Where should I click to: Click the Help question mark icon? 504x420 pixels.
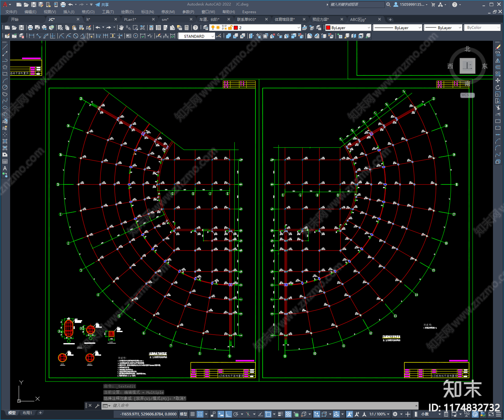point(195,28)
